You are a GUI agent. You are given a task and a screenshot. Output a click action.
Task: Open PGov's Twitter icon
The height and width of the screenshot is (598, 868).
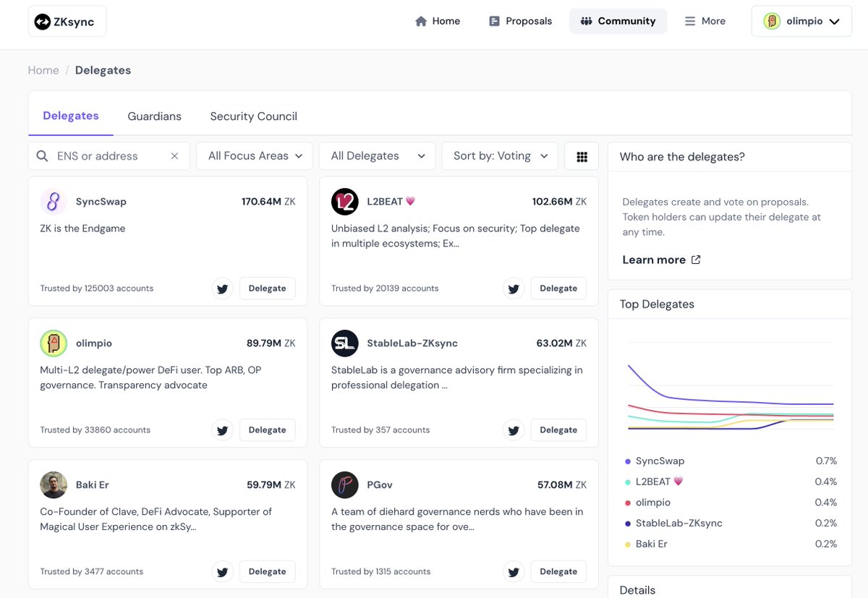pos(514,572)
